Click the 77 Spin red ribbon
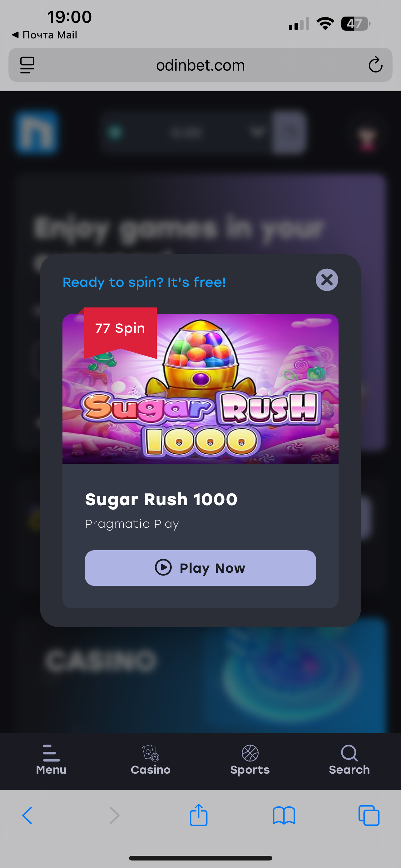The image size is (401, 868). coord(120,332)
